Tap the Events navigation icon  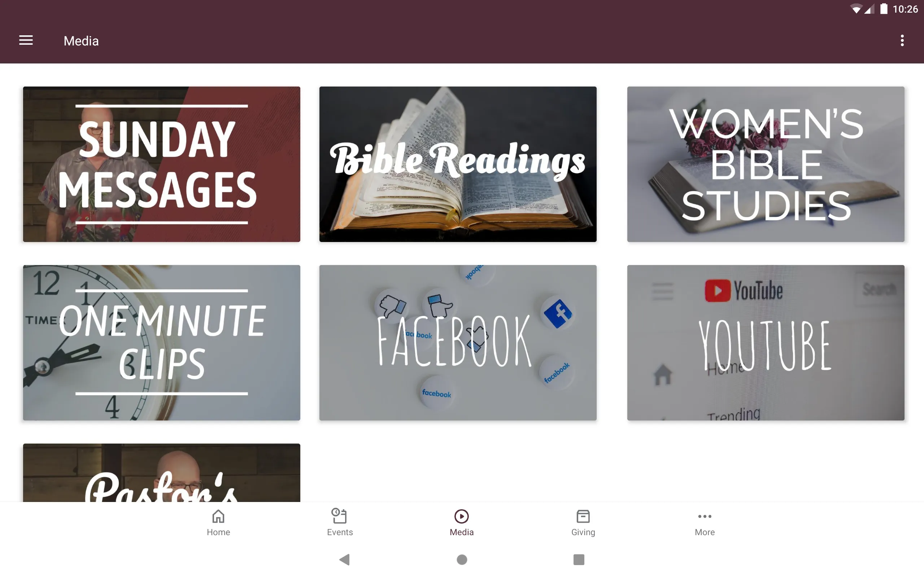339,522
